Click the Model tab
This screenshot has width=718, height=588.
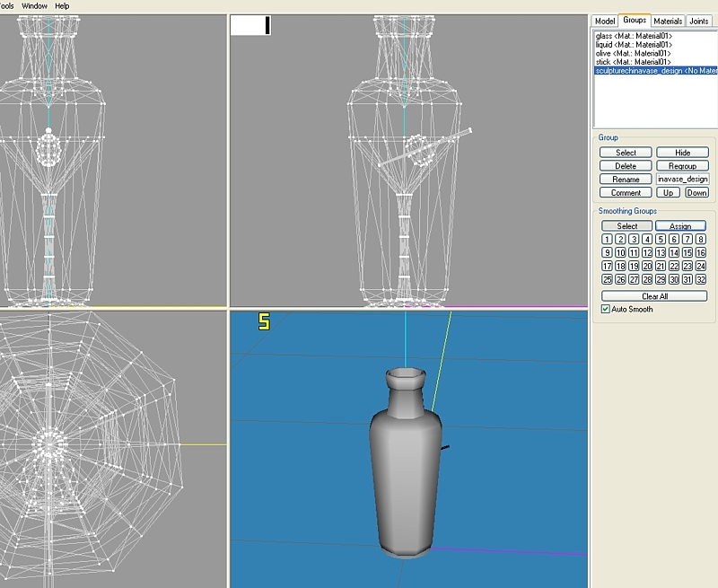pyautogui.click(x=605, y=21)
